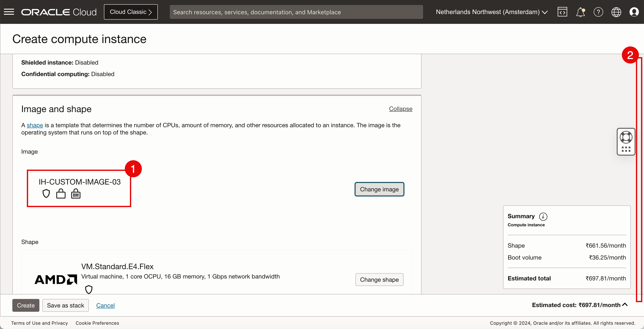The width and height of the screenshot is (644, 329).
Task: Open the shape documentation link
Action: point(35,125)
